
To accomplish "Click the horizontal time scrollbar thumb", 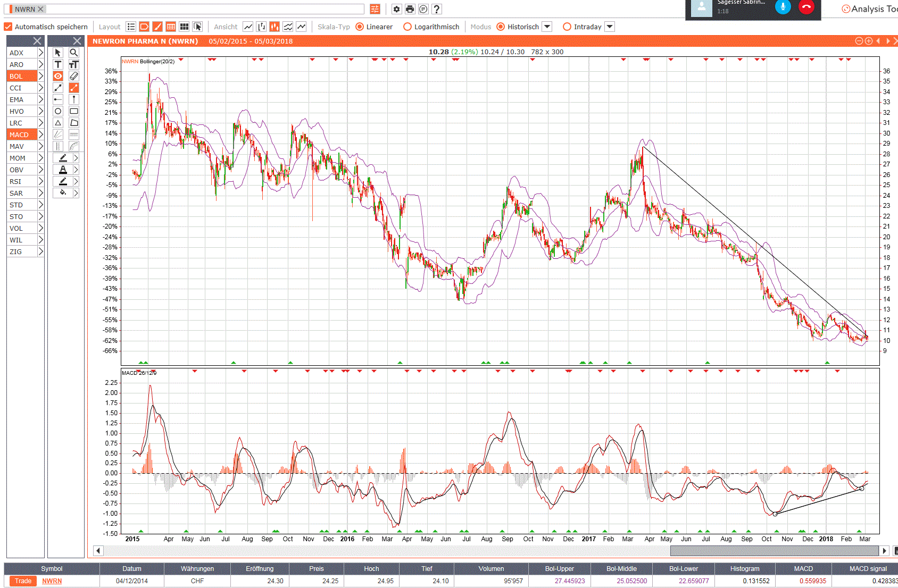I will (x=774, y=550).
